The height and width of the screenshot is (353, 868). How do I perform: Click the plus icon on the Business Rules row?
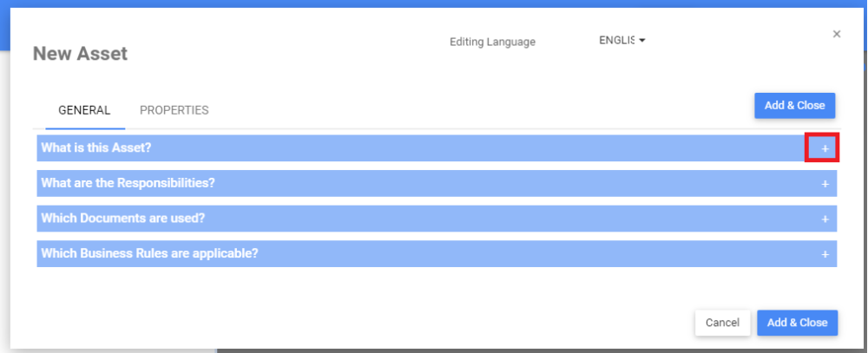tap(825, 254)
